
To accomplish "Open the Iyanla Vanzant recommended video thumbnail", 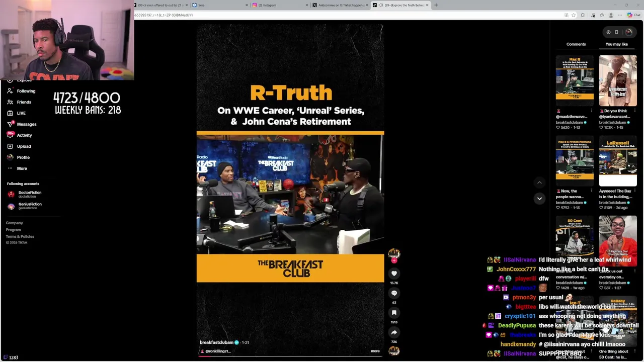I will point(618,80).
